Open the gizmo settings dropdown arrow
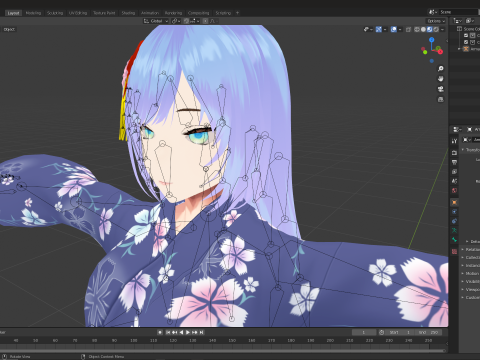 pyautogui.click(x=385, y=29)
